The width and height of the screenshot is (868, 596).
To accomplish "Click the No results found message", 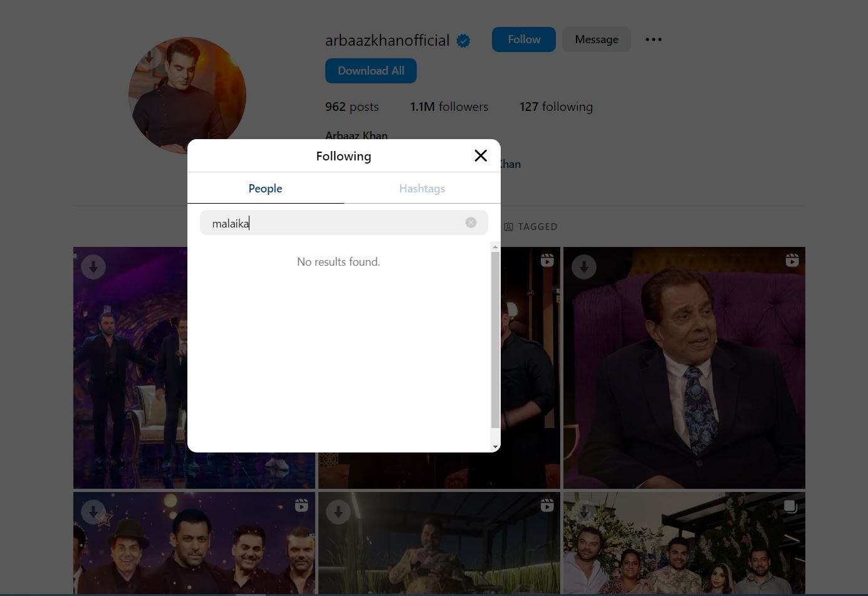I will pos(338,262).
